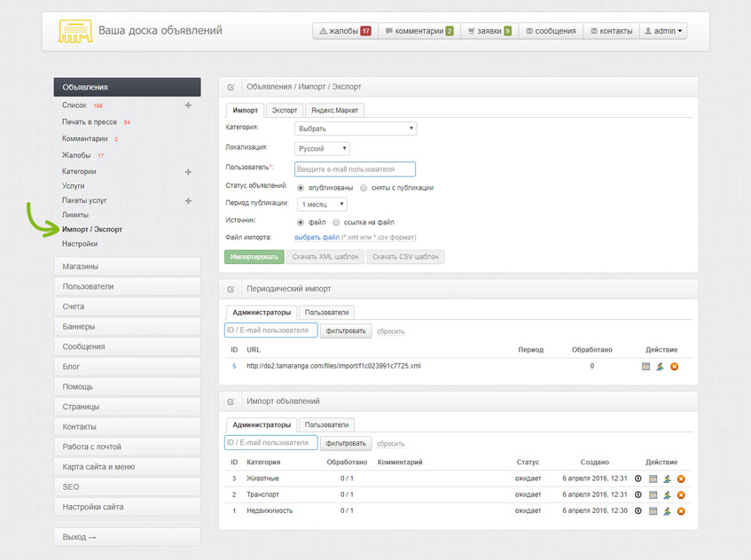Open the Период публикации 1 месяц dropdown

[322, 205]
